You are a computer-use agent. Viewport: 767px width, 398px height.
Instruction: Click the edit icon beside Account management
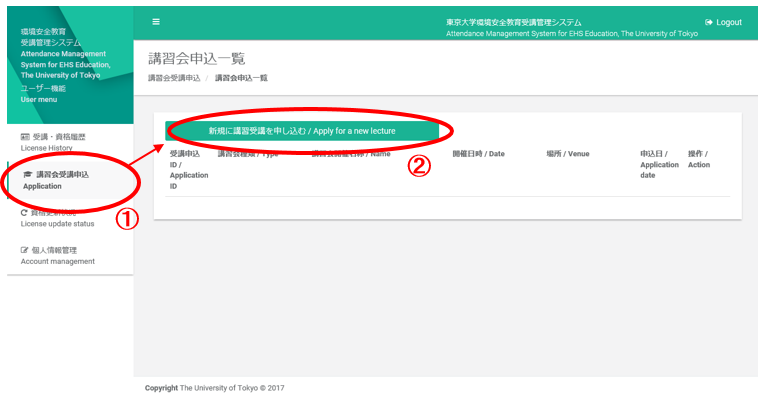pyautogui.click(x=24, y=250)
